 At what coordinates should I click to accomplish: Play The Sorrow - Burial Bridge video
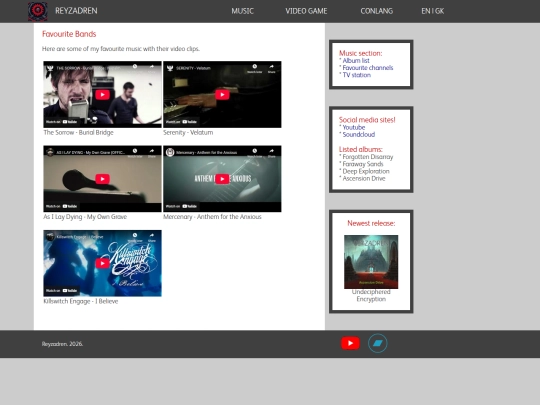click(x=102, y=95)
